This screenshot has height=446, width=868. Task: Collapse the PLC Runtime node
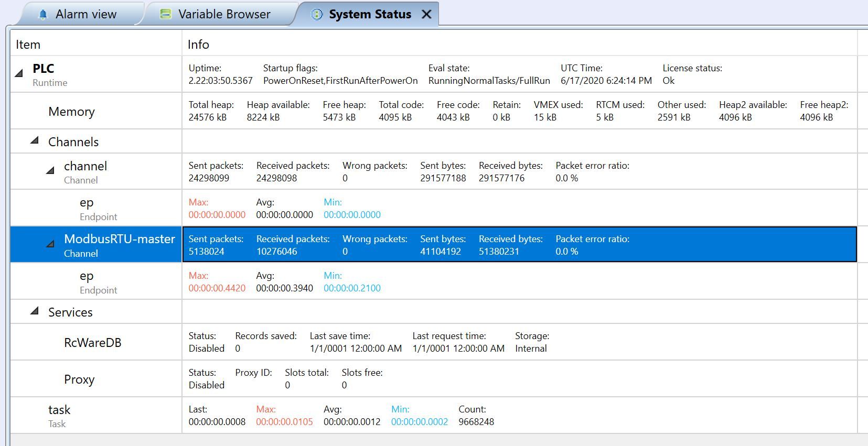19,74
